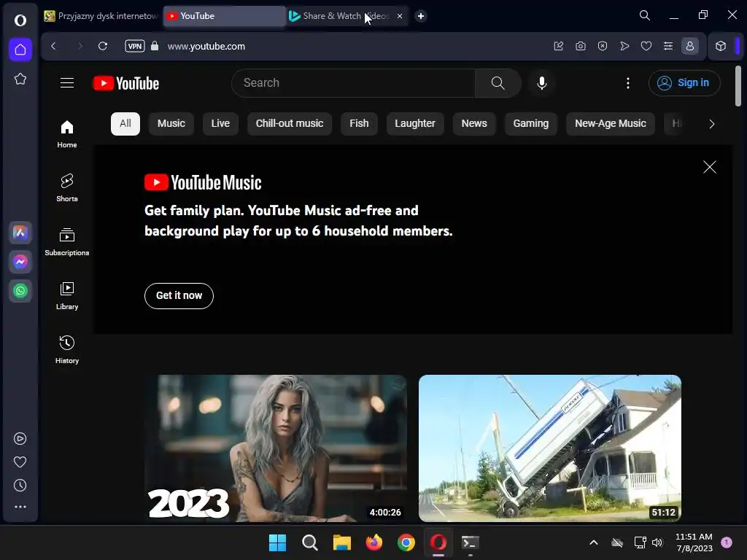Show more filter chips right arrow
747x560 pixels.
click(x=712, y=124)
